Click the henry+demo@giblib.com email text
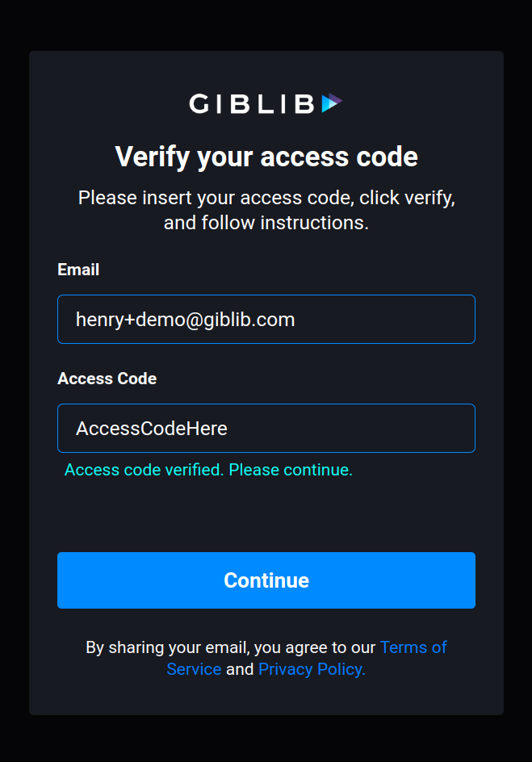The image size is (532, 762). tap(185, 320)
